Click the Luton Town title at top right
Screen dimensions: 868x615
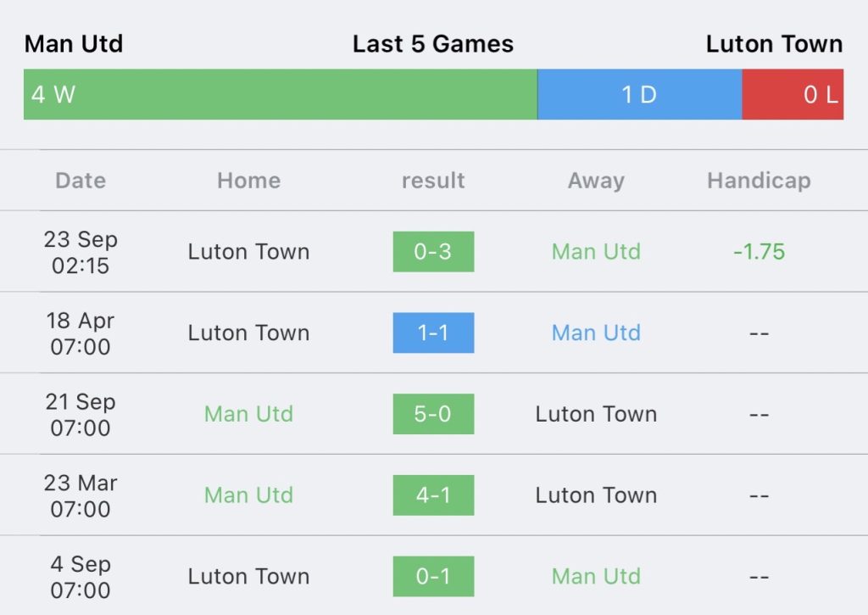(x=775, y=44)
